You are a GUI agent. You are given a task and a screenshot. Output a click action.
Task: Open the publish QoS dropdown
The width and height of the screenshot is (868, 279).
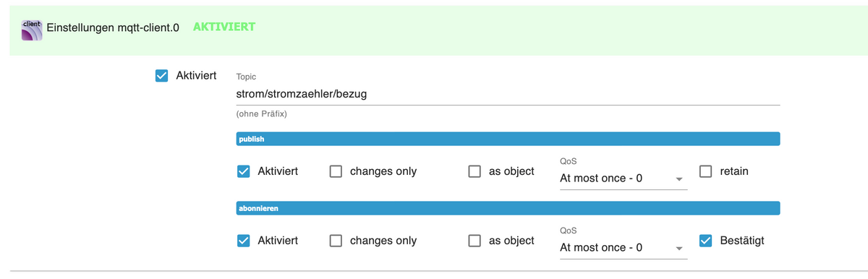click(624, 178)
